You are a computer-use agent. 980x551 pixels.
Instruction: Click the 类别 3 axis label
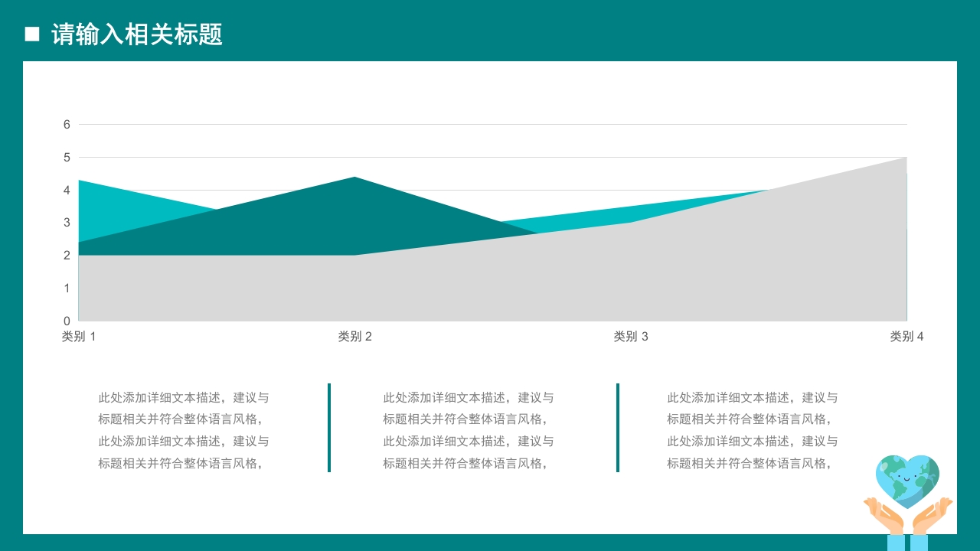coord(631,337)
